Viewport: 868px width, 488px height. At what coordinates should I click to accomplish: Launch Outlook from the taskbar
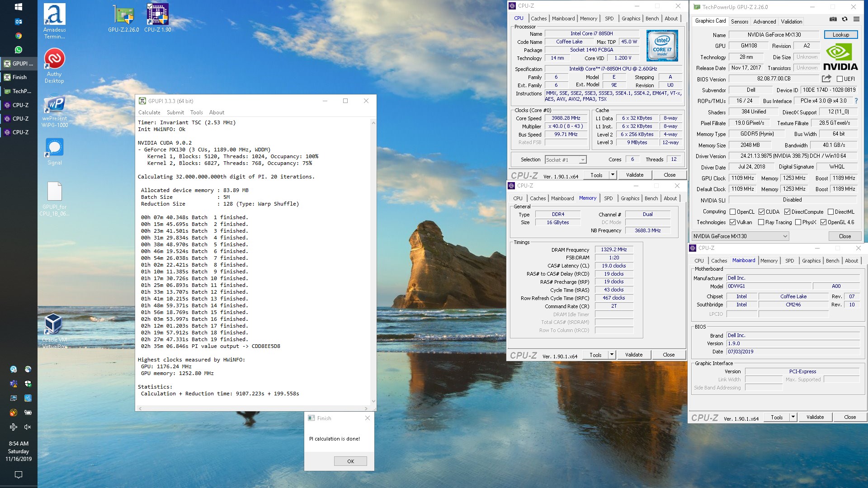pos(19,21)
